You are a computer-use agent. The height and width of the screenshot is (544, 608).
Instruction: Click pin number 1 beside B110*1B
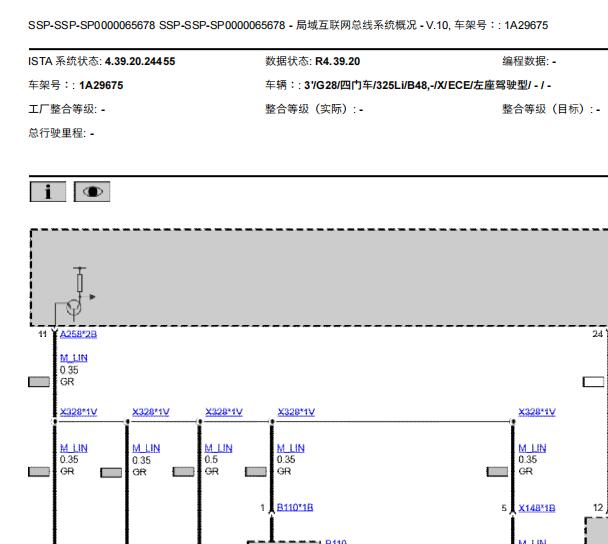(263, 508)
